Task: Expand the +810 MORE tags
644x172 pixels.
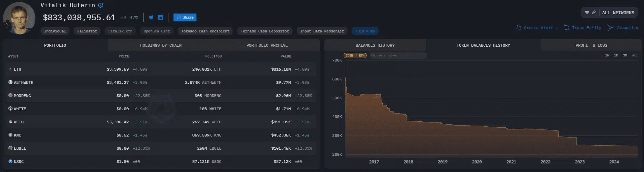Action: pyautogui.click(x=365, y=31)
